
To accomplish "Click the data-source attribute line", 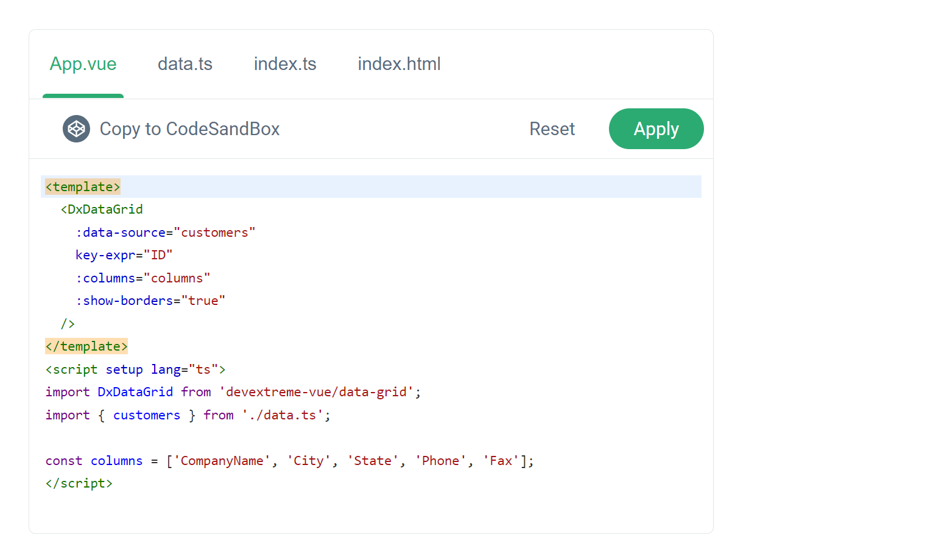I will (165, 233).
